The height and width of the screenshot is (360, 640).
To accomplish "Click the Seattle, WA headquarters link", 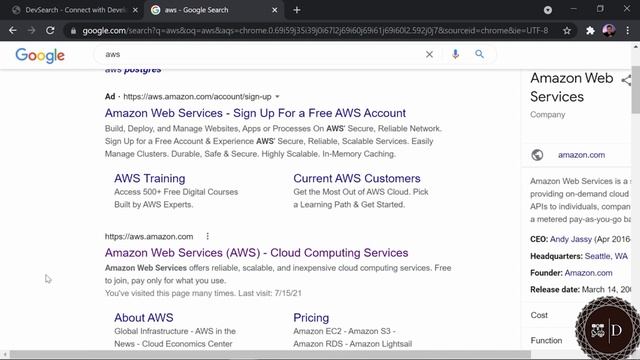I will coord(606,256).
